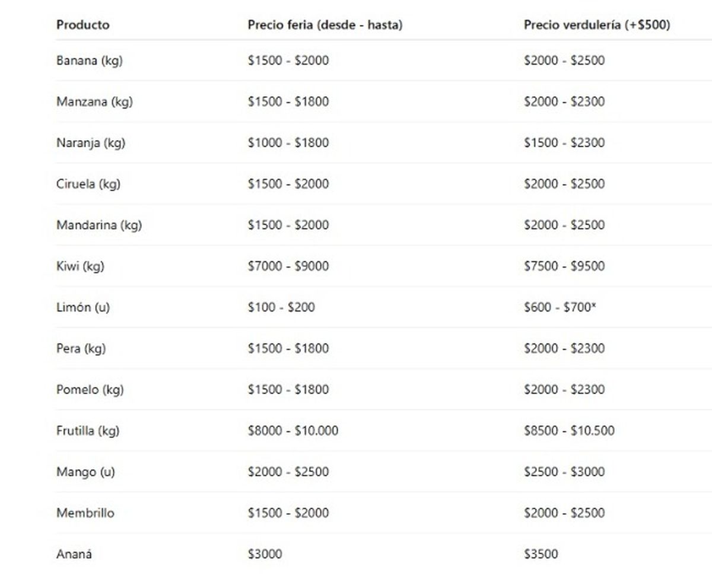
Task: Select the Manzana (kg) product cell
Action: click(x=94, y=101)
